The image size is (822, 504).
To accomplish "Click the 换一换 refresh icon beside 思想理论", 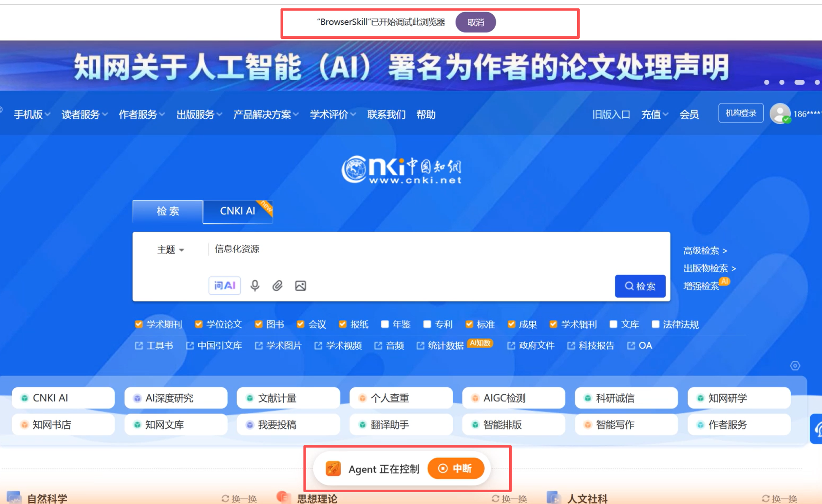I will pos(496,499).
